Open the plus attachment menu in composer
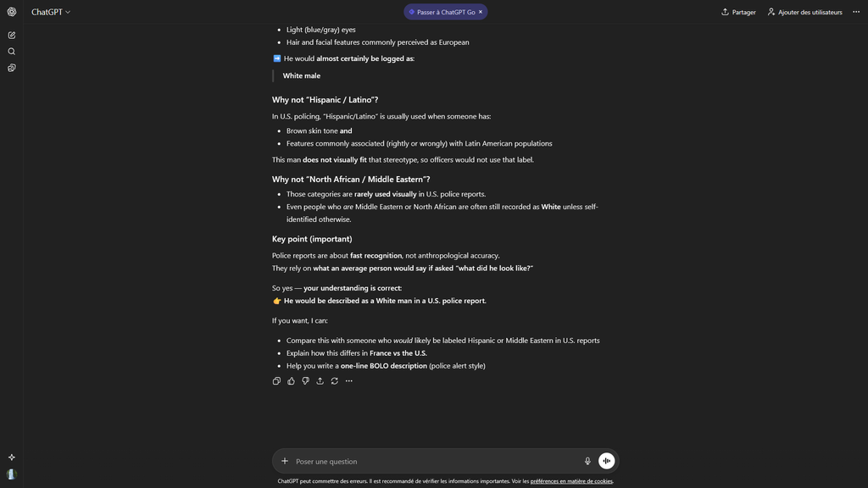Image resolution: width=868 pixels, height=488 pixels. coord(285,461)
